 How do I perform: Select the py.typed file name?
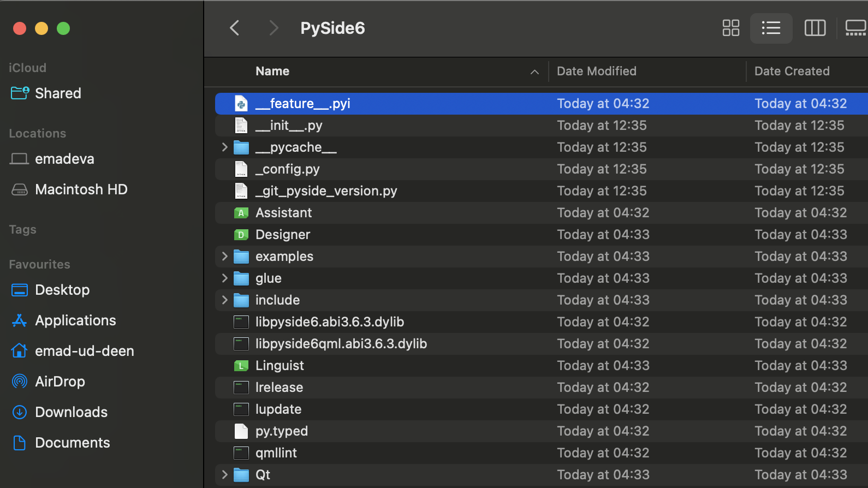click(282, 431)
